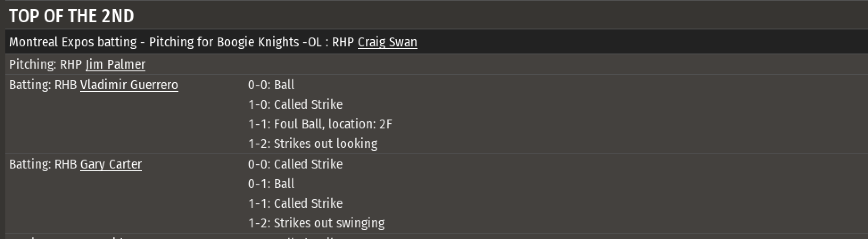
Task: Click the RHP label before Craig Swan
Action: pyautogui.click(x=343, y=42)
